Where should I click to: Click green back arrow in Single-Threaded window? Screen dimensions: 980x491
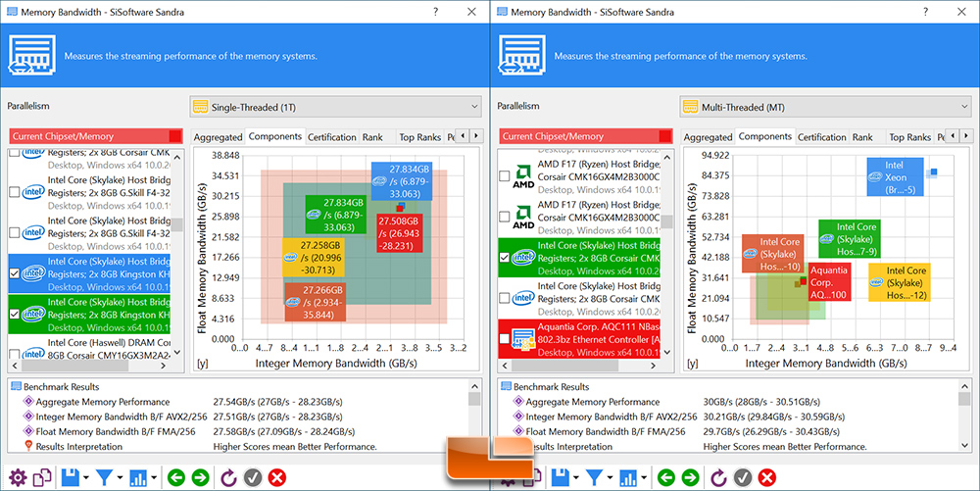[176, 478]
